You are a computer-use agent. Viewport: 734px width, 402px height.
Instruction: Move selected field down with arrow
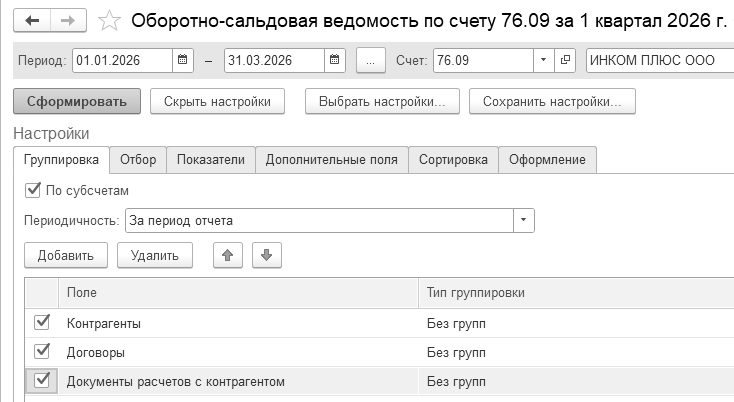266,255
